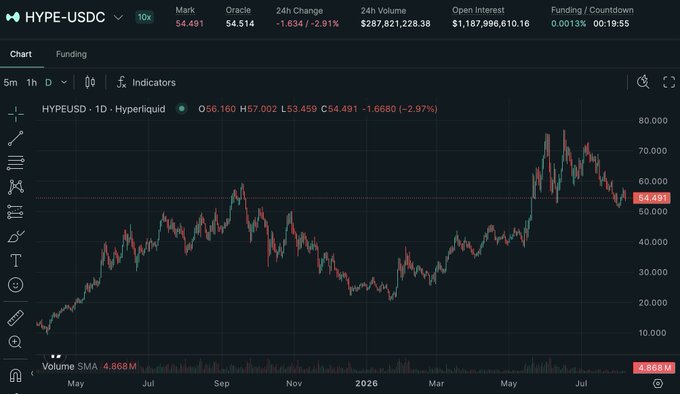Click the Open Interest value $1,187,996,610.16
680x394 pixels.
tap(491, 24)
